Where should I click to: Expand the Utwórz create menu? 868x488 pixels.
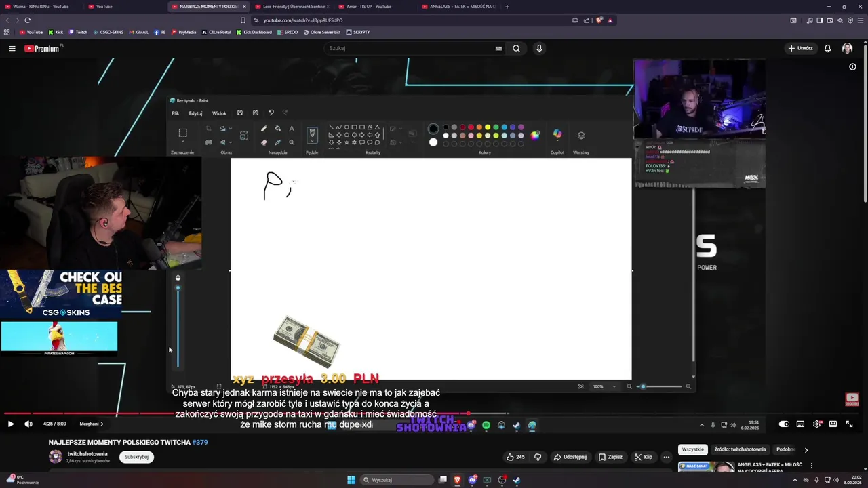[800, 48]
